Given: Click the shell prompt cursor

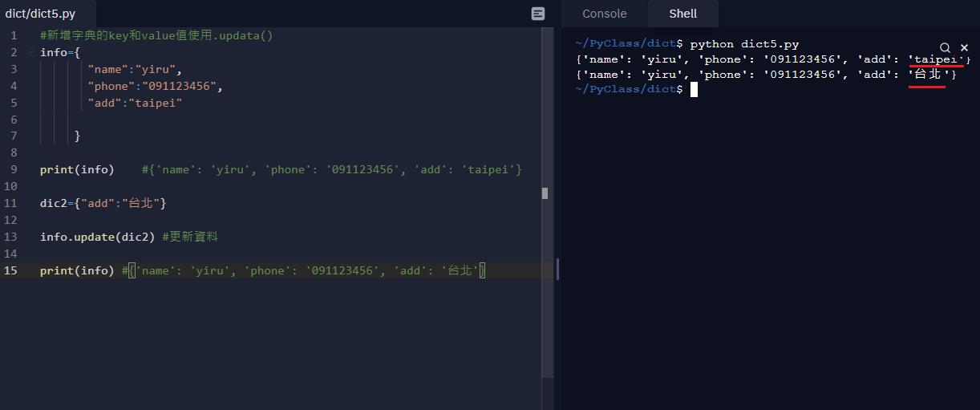Looking at the screenshot, I should [x=694, y=90].
